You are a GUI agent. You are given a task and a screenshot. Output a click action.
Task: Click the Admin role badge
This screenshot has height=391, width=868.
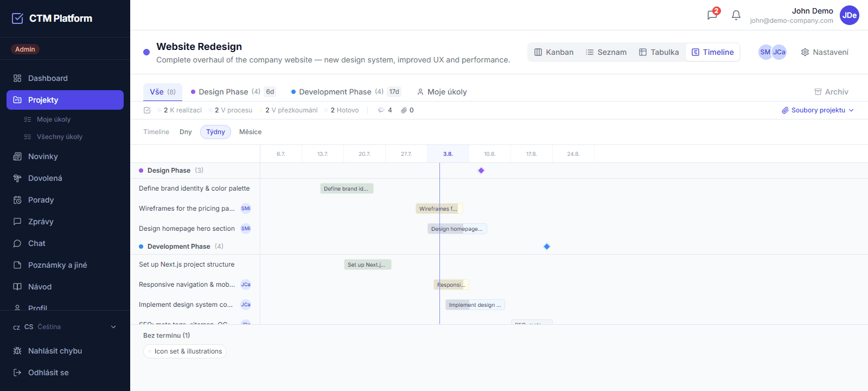[x=25, y=49]
